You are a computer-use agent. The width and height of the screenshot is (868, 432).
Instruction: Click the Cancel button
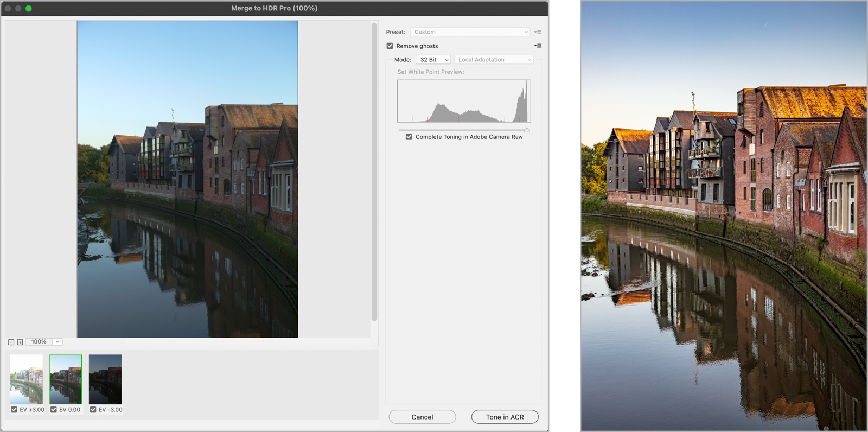422,417
